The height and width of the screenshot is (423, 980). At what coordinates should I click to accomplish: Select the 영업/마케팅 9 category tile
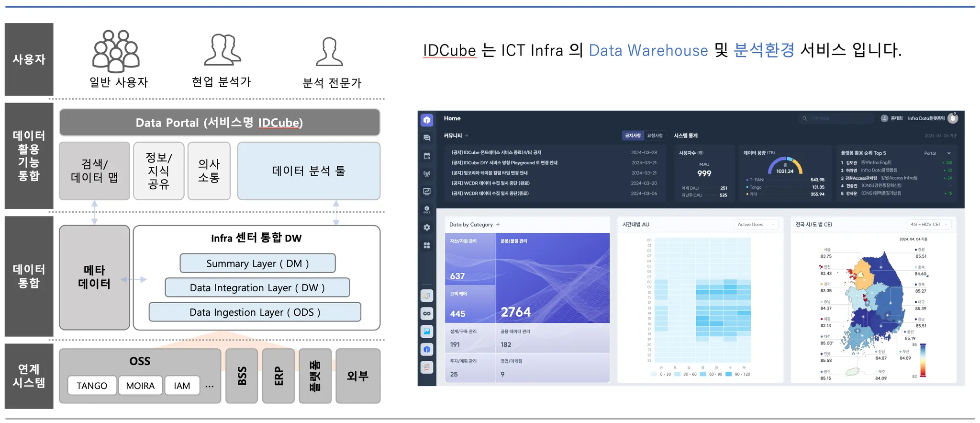coord(553,367)
